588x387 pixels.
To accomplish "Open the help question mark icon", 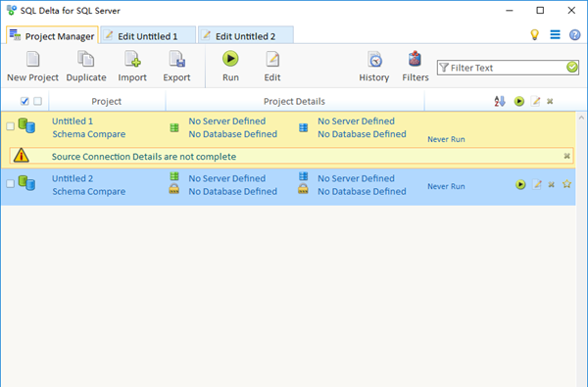I will coord(575,35).
